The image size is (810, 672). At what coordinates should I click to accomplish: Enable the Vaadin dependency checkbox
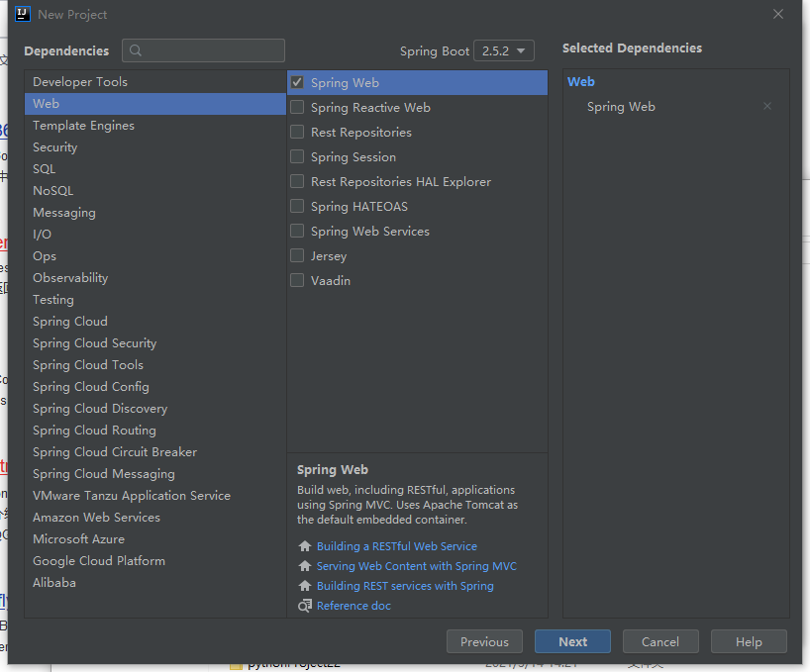tap(297, 280)
